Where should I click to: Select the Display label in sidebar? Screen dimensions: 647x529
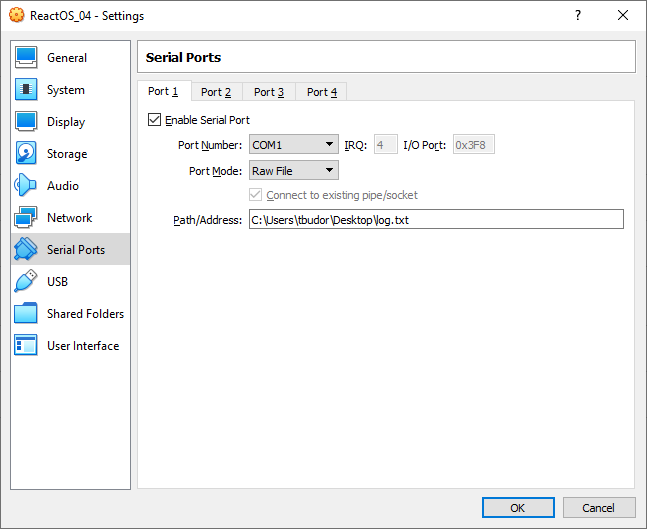[x=66, y=122]
